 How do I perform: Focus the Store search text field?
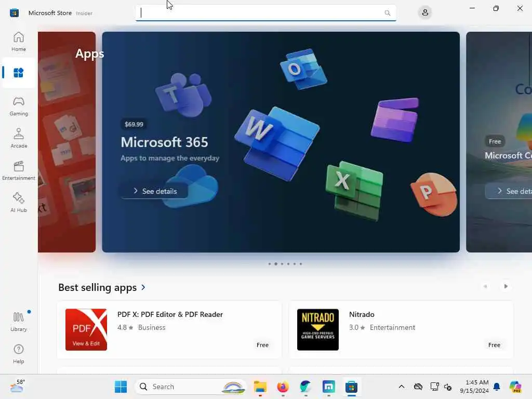pos(265,13)
